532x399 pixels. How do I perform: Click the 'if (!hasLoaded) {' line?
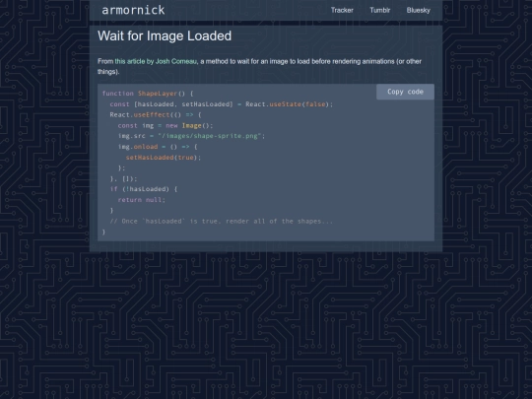point(144,189)
